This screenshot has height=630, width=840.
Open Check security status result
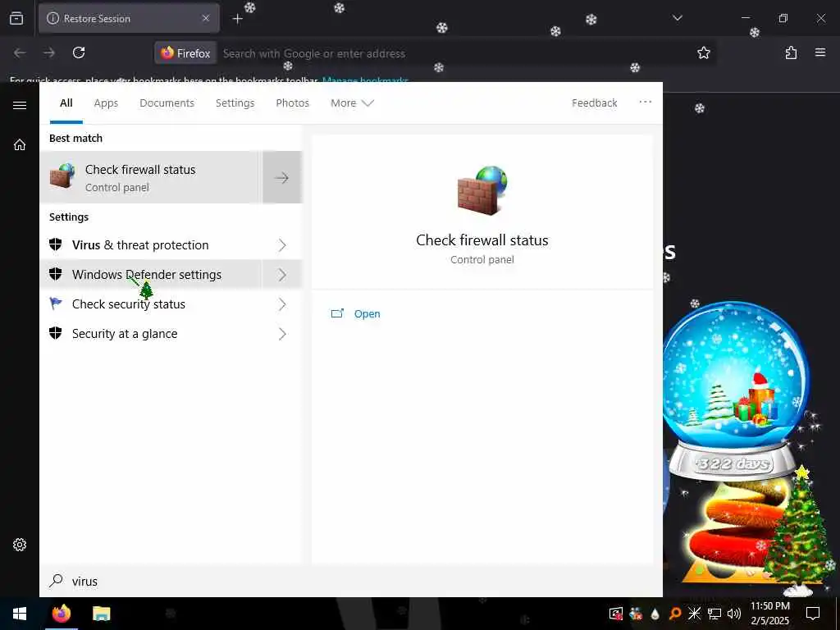[151, 304]
